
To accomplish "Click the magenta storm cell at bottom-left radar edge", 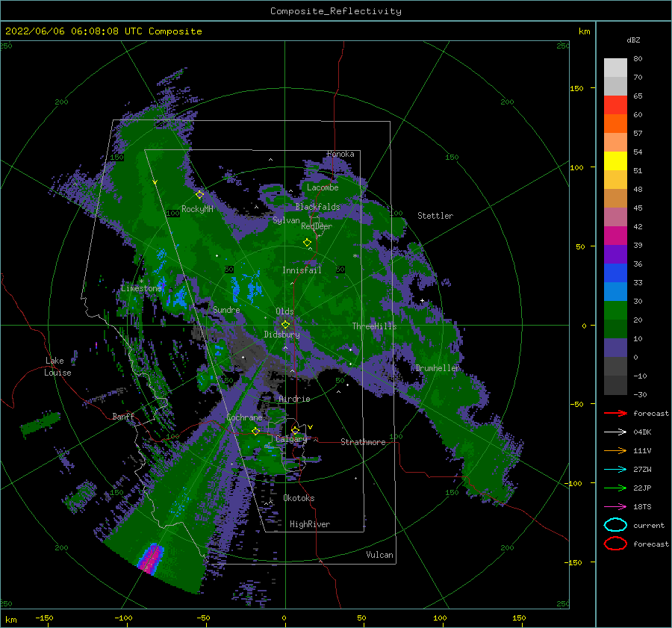I will 150,558.
